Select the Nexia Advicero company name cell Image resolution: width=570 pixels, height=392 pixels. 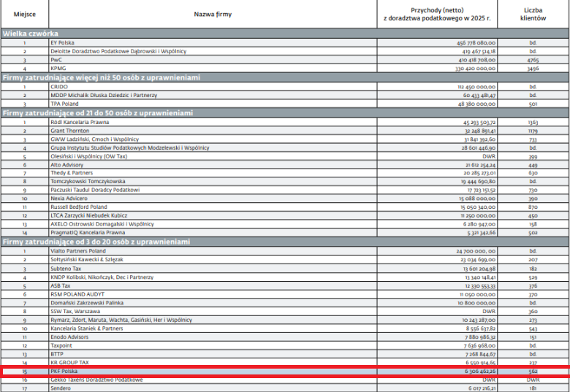(x=69, y=198)
